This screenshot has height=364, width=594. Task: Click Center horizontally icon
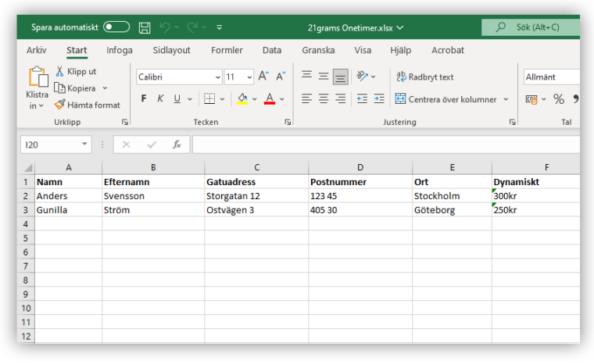[x=324, y=99]
